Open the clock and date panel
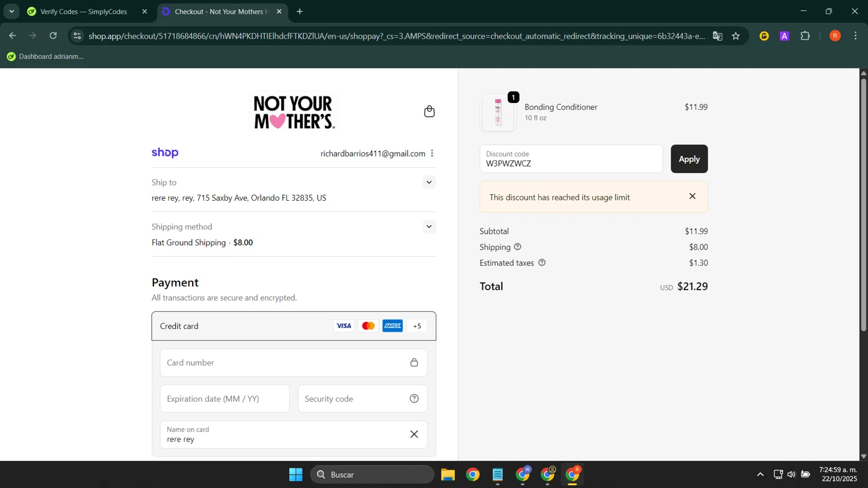The image size is (868, 488). (x=838, y=475)
